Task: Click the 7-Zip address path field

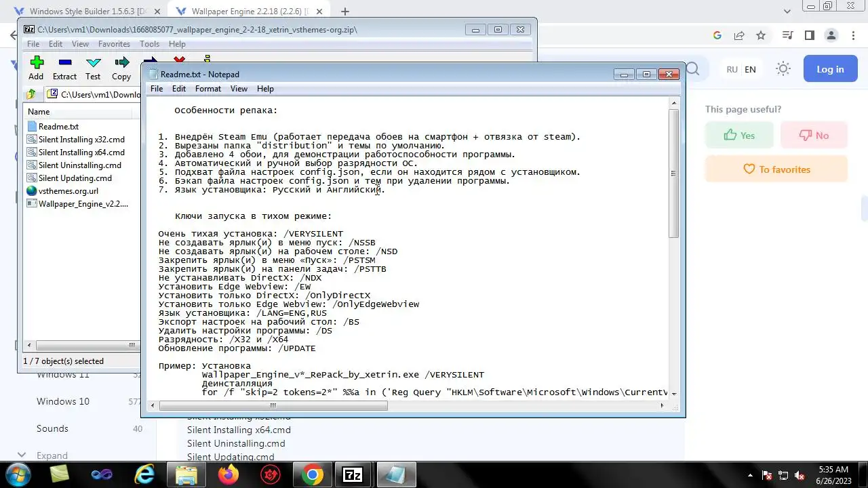Action: pyautogui.click(x=94, y=94)
